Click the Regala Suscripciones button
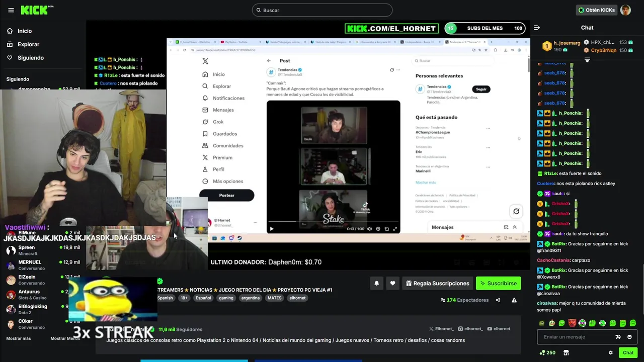Viewport: 644px width, 362px height. (x=437, y=284)
